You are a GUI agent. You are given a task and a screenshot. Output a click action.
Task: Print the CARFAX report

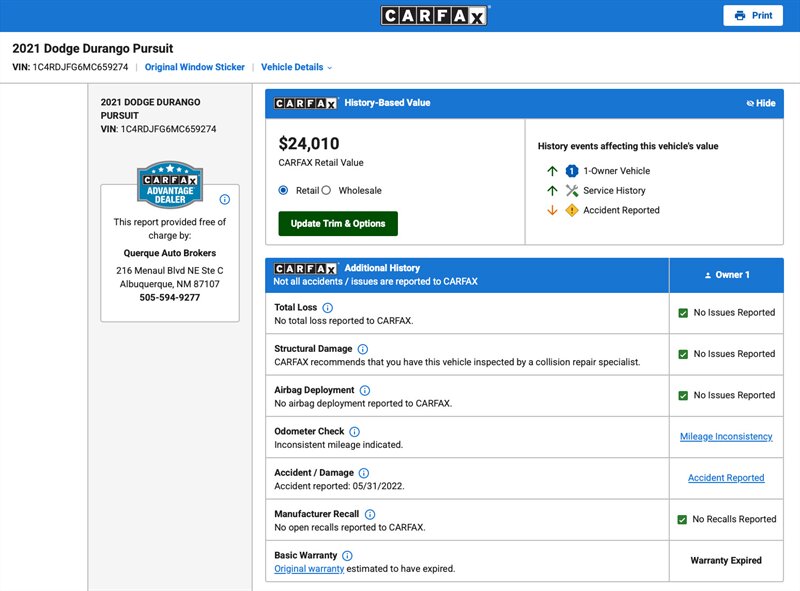pyautogui.click(x=753, y=15)
